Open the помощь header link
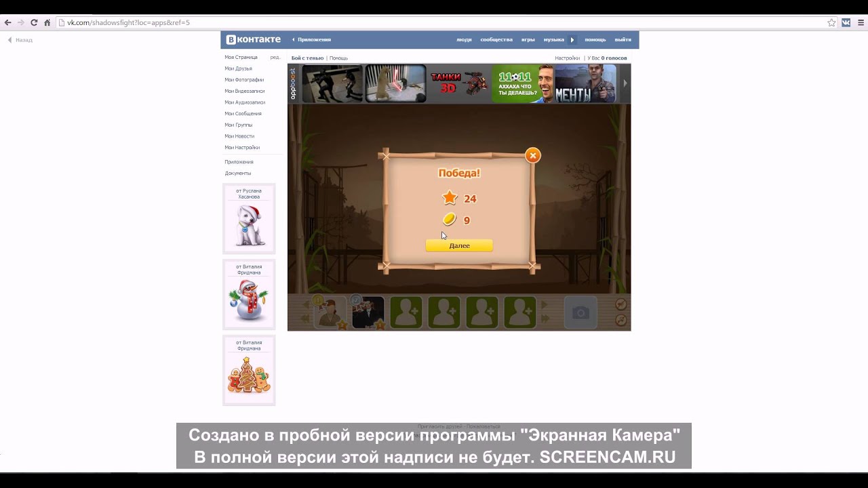 tap(595, 40)
